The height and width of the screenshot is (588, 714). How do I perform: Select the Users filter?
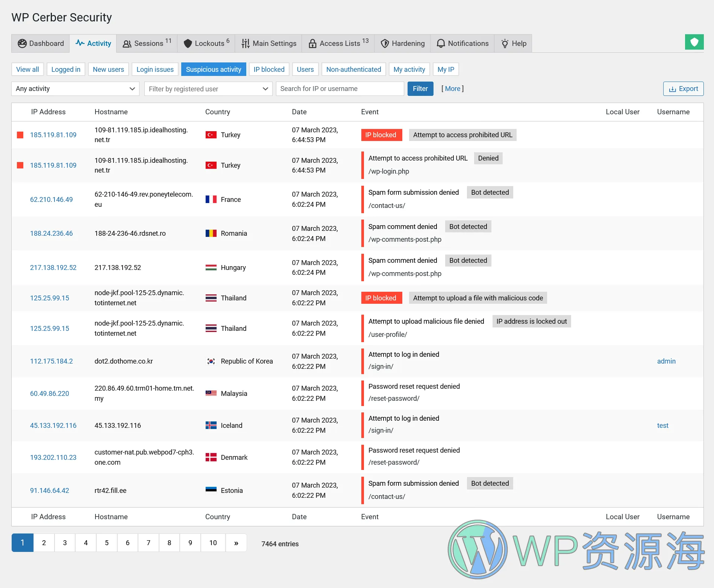(x=305, y=69)
